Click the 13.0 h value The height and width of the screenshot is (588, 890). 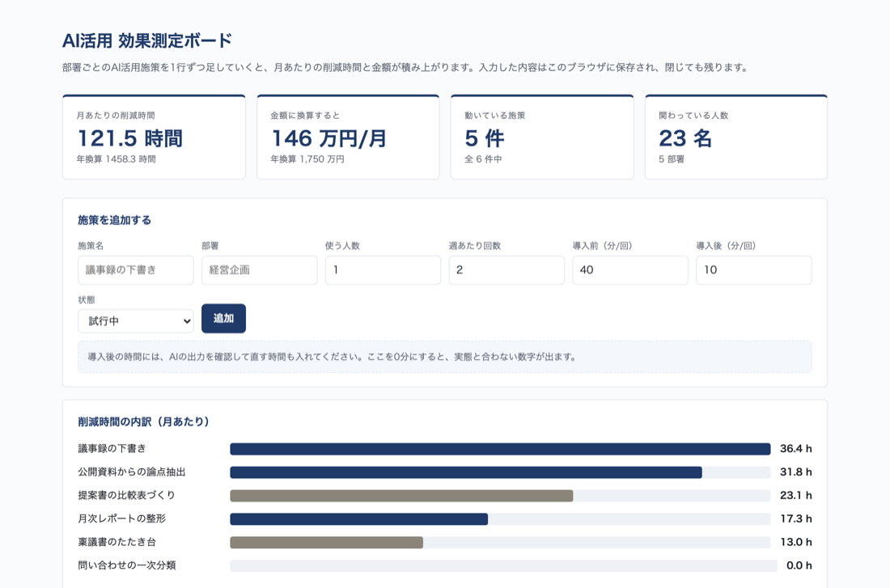(796, 543)
